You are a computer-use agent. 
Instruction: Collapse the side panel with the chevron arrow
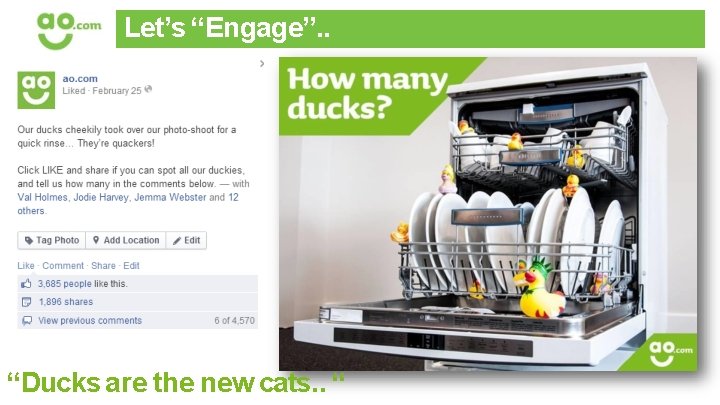262,63
